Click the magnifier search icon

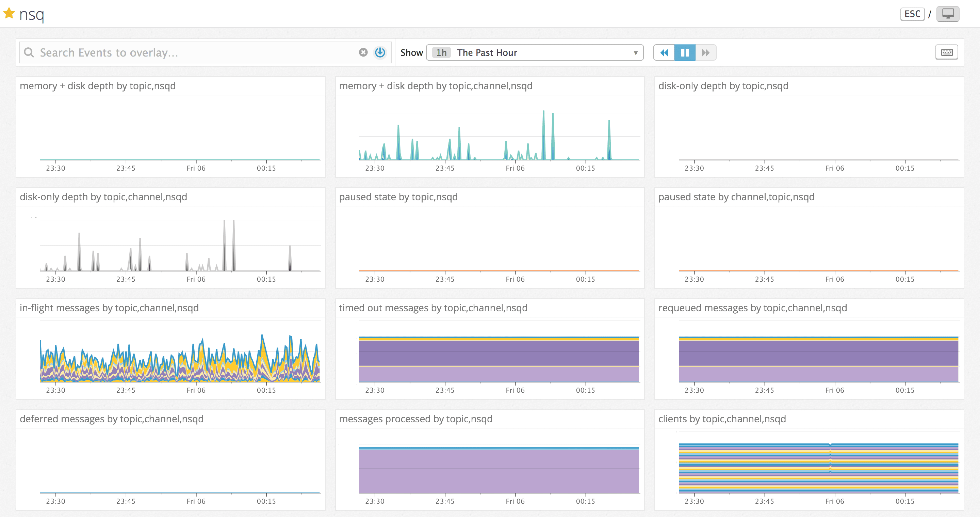29,52
